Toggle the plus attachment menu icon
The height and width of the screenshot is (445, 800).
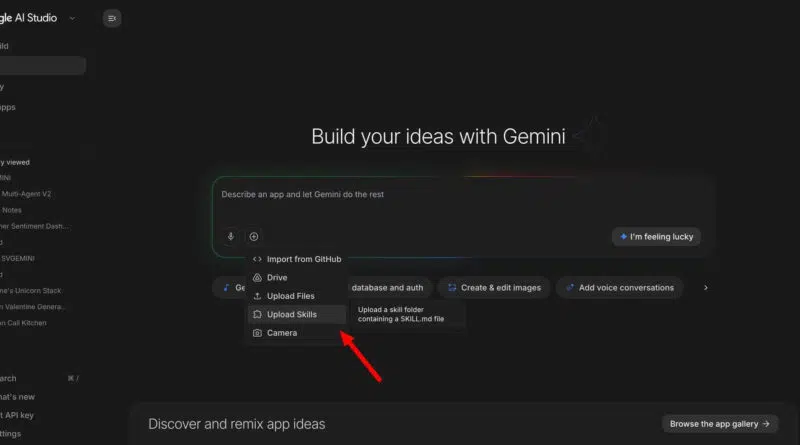tap(254, 236)
